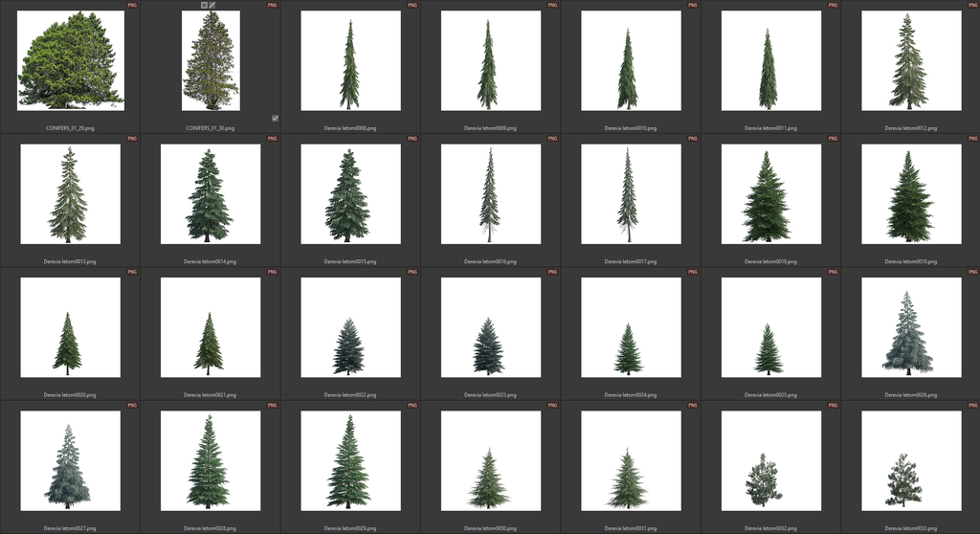Select the Derevia letom0030.png thumbnail
This screenshot has height=534, width=980.
point(490,461)
